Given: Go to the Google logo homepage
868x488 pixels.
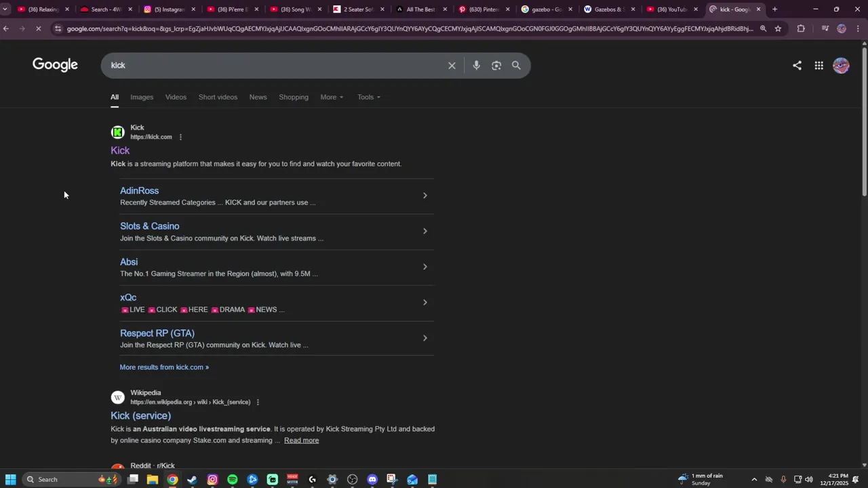Looking at the screenshot, I should tap(55, 65).
